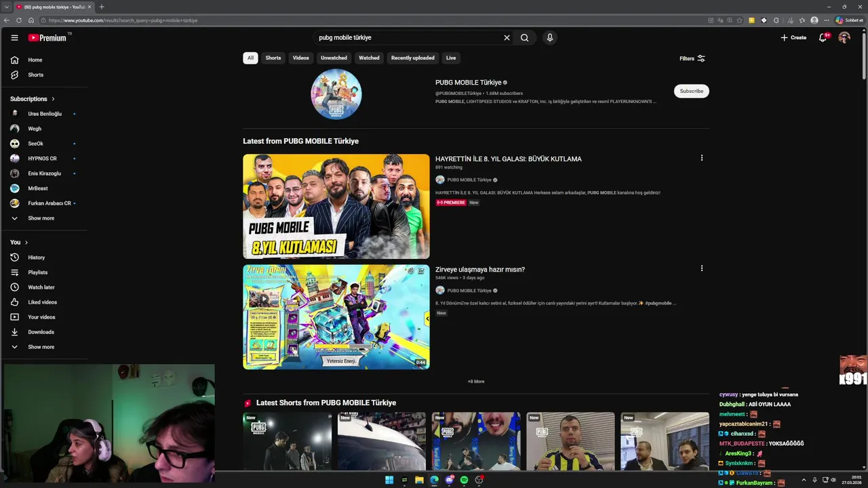Select the Watched filter chip
Viewport: 868px width, 488px height.
pyautogui.click(x=369, y=58)
